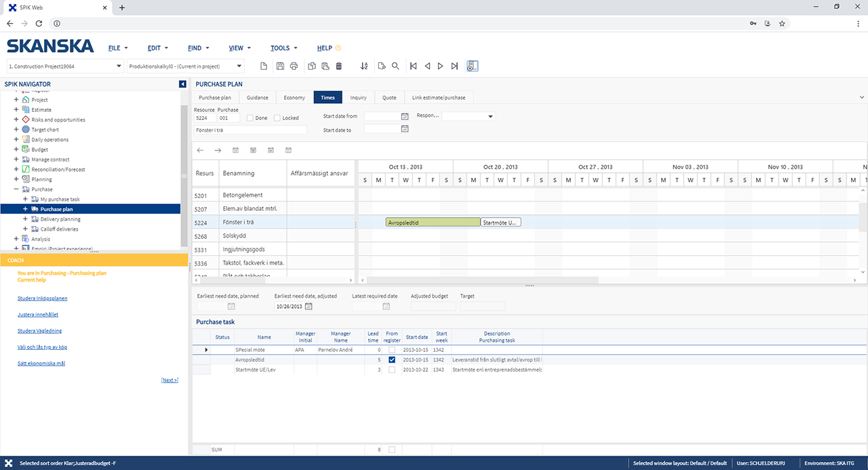Open the Studera Inköpsplanen coach link
This screenshot has width=868, height=470.
(42, 298)
